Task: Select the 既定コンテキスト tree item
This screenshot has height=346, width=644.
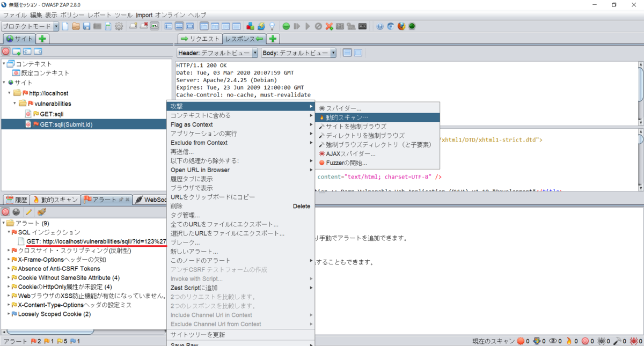Action: [45, 73]
